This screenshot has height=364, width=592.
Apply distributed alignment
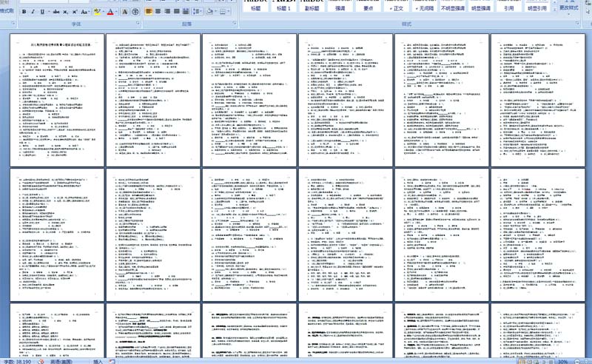pos(186,11)
